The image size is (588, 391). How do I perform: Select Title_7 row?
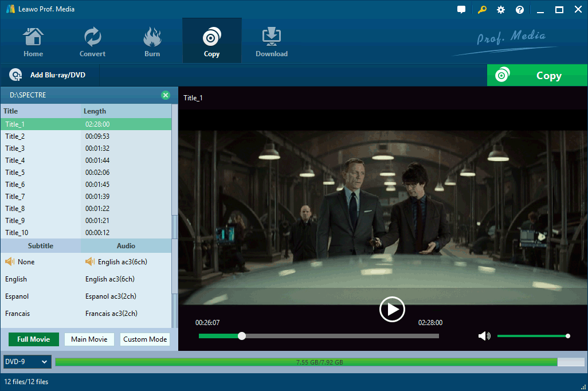click(x=86, y=196)
